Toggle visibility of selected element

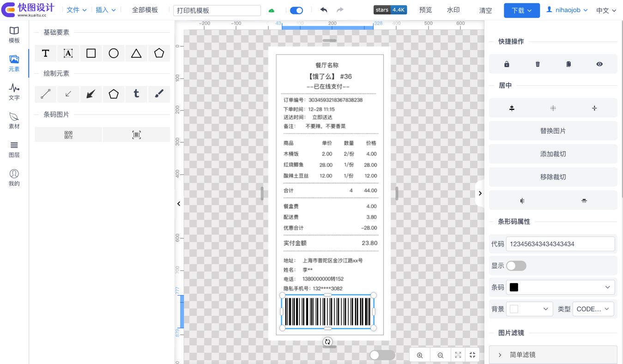(x=599, y=64)
